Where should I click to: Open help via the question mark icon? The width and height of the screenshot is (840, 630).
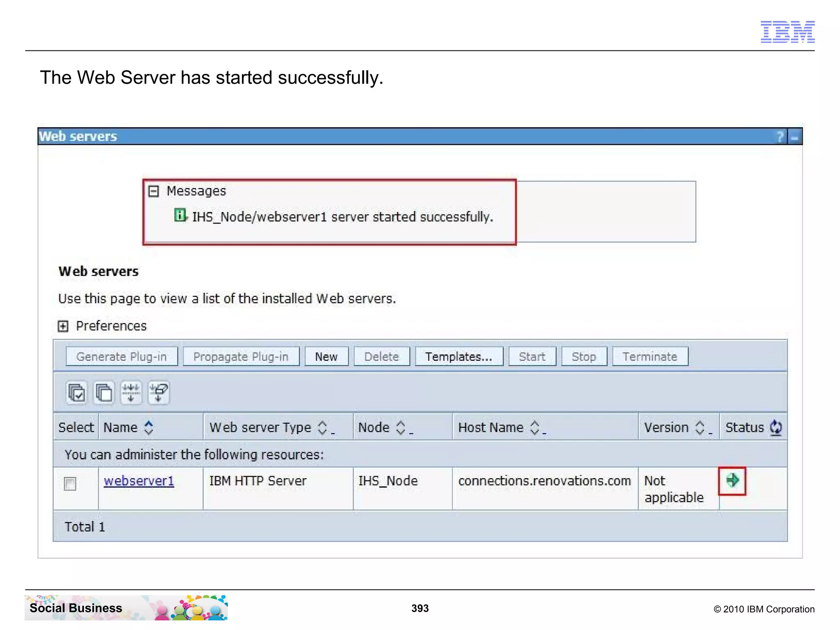[780, 137]
